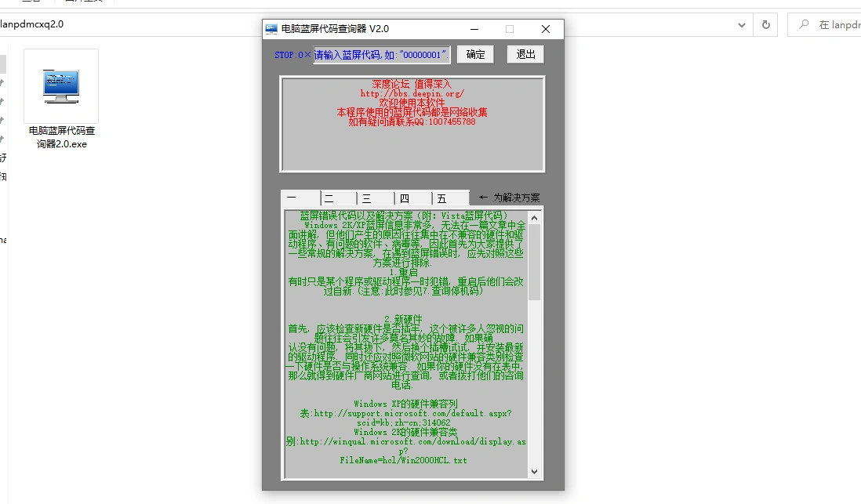
Task: Click the solution text scrollbar down arrow
Action: point(535,471)
